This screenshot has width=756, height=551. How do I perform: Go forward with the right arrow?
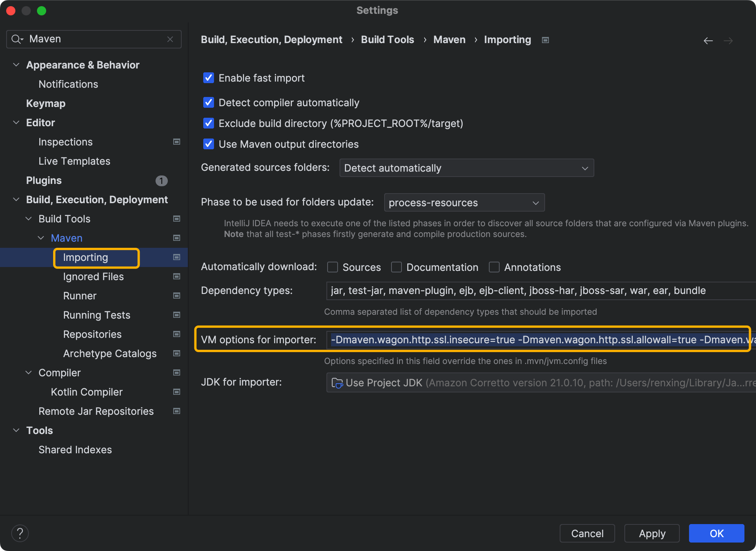pos(728,41)
